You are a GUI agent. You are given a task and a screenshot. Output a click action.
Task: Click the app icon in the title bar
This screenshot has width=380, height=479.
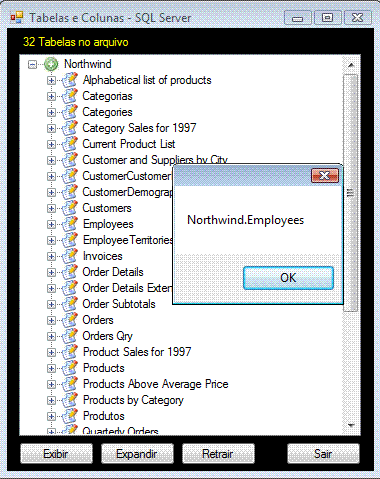17,17
